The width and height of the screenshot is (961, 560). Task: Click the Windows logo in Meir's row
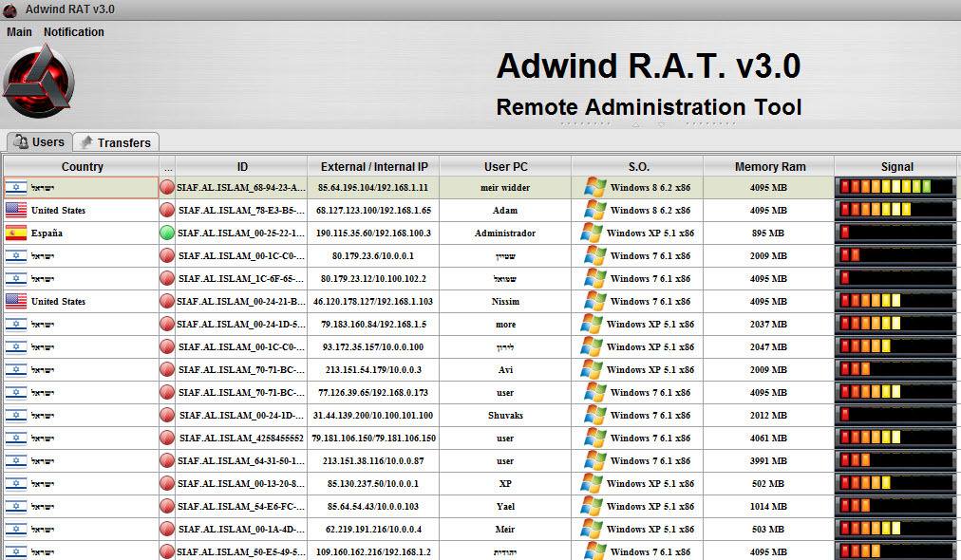tap(592, 528)
